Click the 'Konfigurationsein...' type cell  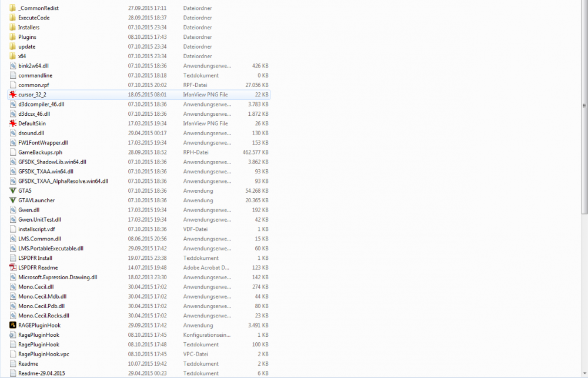point(207,335)
